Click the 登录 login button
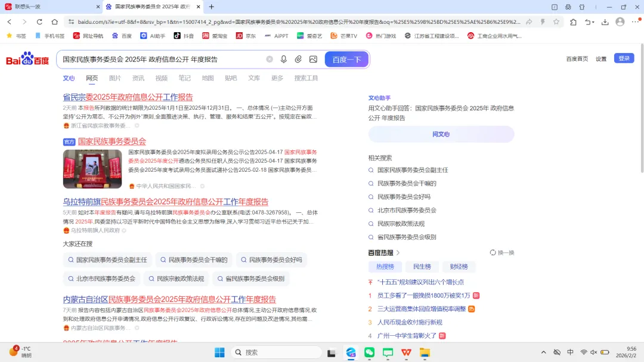 [x=624, y=58]
